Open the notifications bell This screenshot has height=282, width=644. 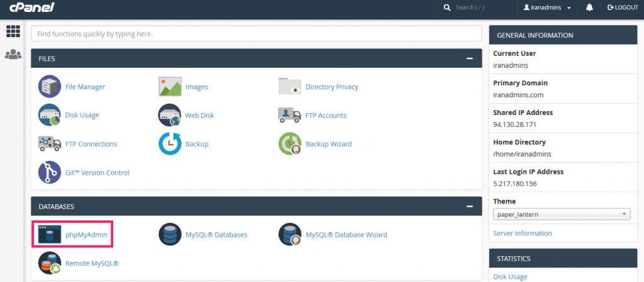point(589,8)
